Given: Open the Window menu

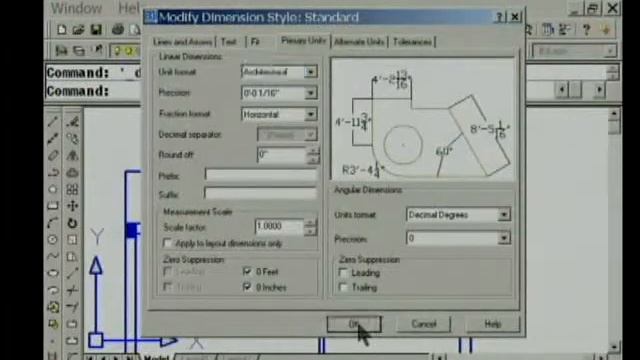Looking at the screenshot, I should (76, 8).
